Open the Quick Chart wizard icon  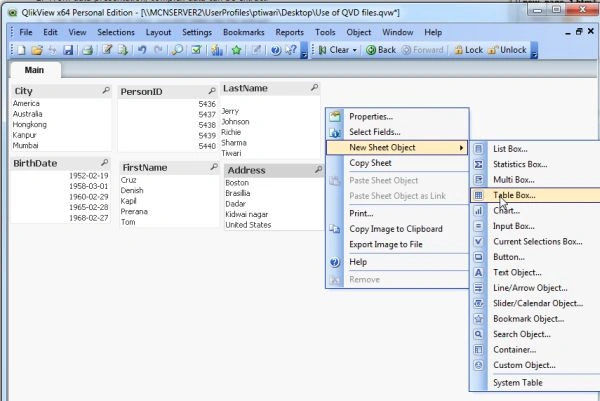(217, 50)
